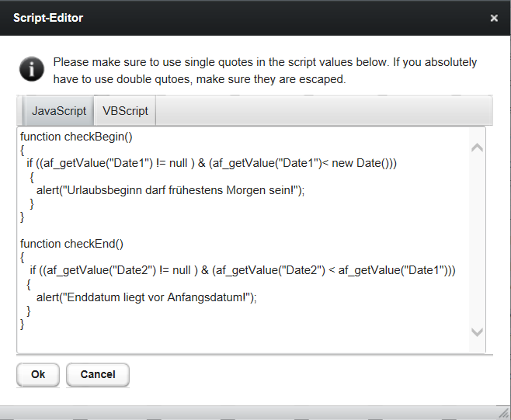This screenshot has height=420, width=511.
Task: Place cursor on the 'function checkBegin()' line
Action: tap(76, 137)
